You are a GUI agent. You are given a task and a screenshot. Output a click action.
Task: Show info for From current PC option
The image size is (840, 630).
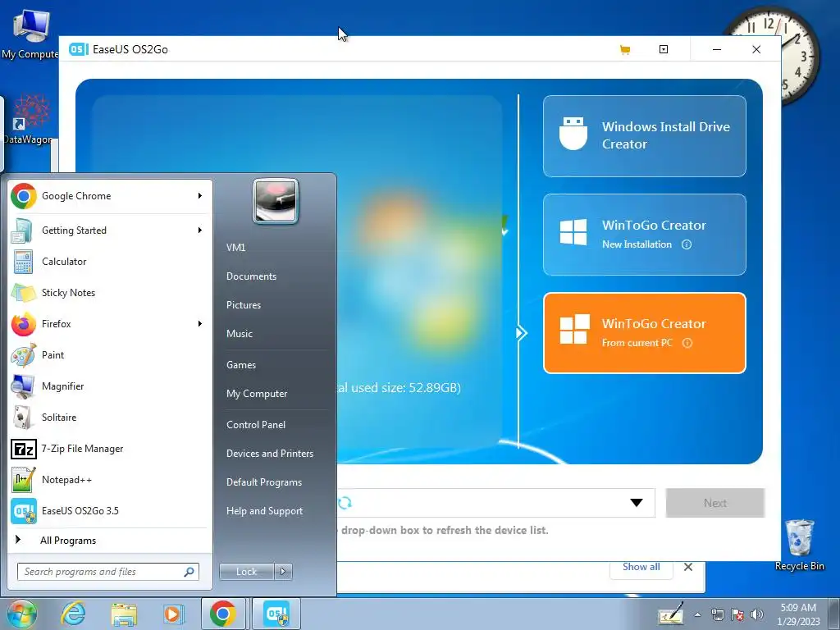coord(687,343)
